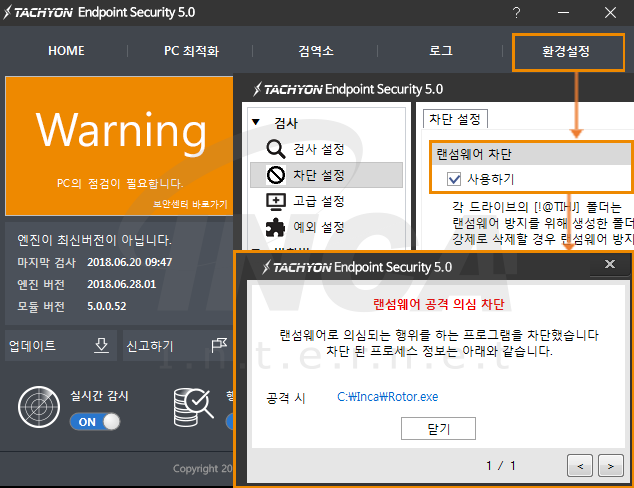
Task: Click 엔진 버전 value 2018.06.28.01
Action: (x=121, y=284)
